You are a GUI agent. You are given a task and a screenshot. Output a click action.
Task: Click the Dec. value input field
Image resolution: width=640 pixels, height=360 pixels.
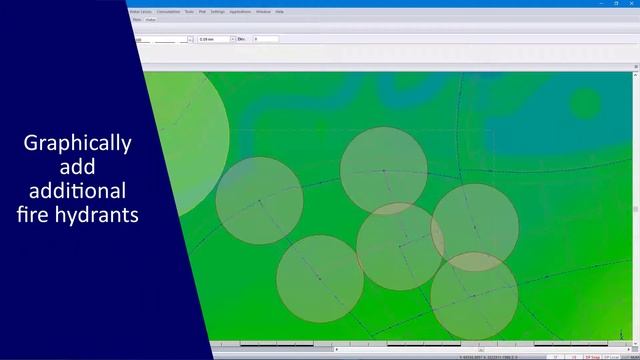266,39
